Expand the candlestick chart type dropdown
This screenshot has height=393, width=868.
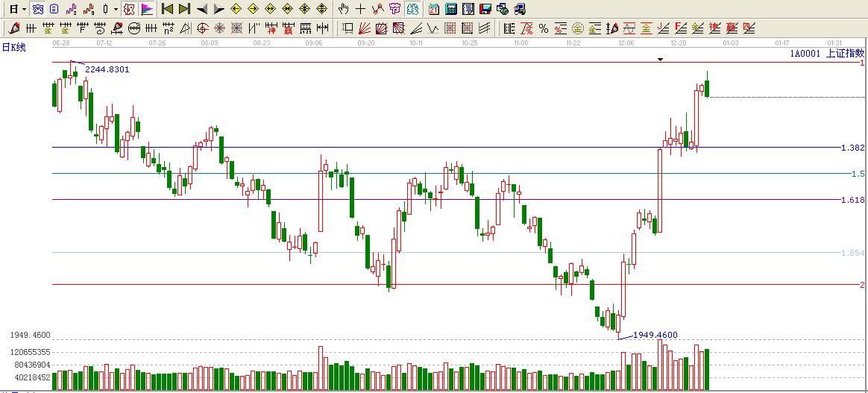[x=115, y=10]
